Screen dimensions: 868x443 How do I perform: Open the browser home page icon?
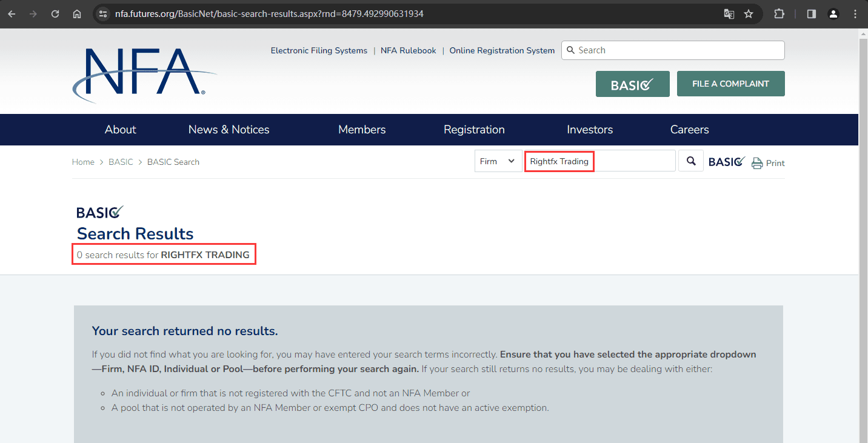click(77, 14)
